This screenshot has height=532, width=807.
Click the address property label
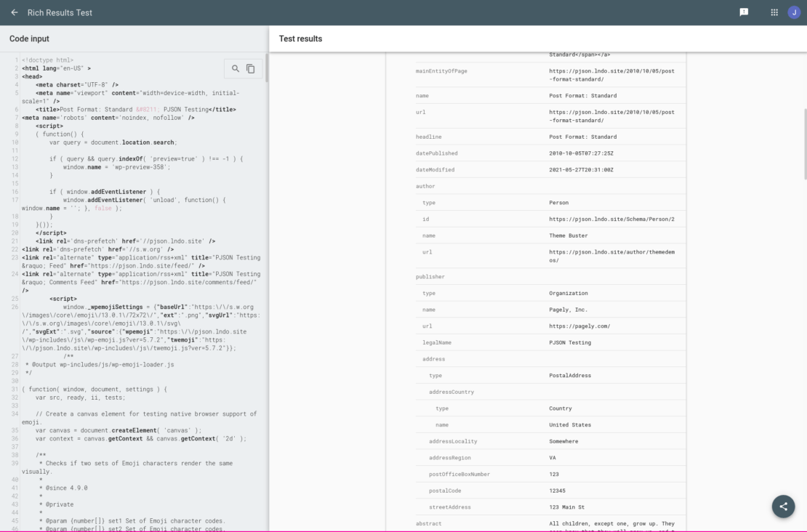[434, 359]
